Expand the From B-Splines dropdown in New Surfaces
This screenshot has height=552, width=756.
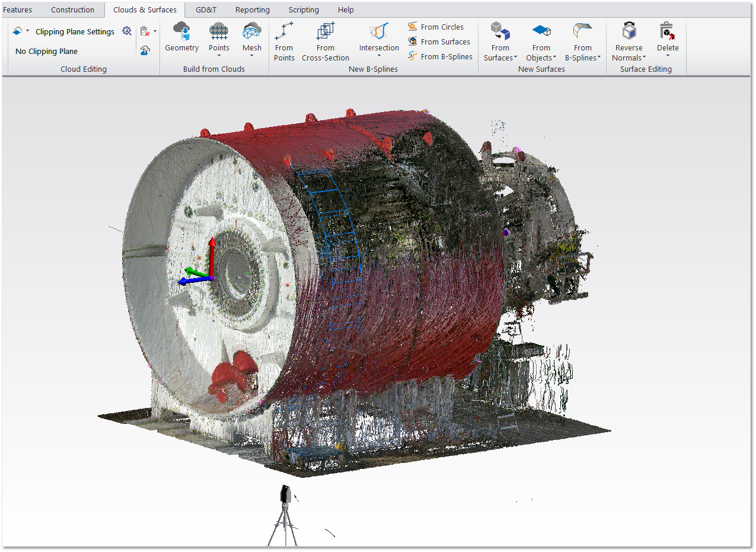coord(599,58)
